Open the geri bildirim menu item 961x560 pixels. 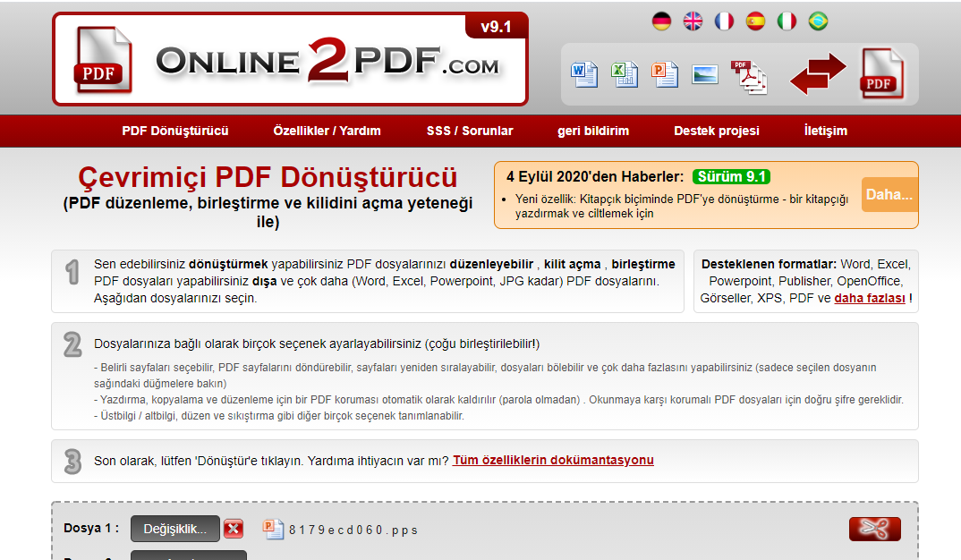tap(593, 131)
